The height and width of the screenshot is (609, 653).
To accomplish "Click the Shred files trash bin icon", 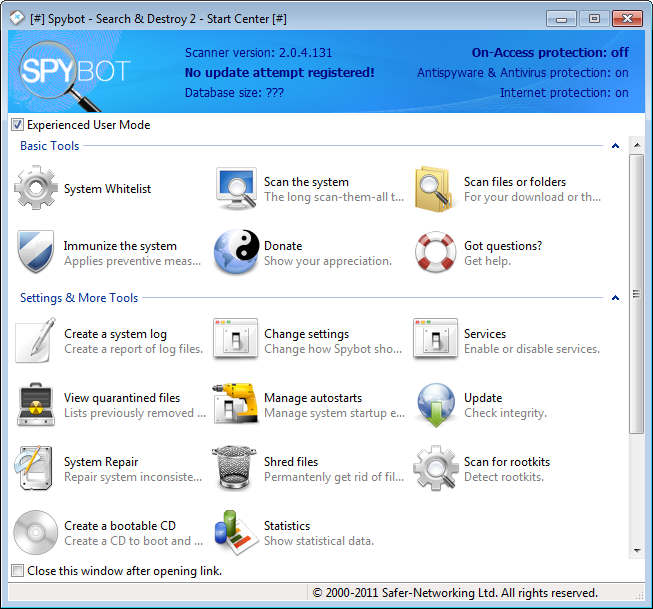I will click(234, 467).
